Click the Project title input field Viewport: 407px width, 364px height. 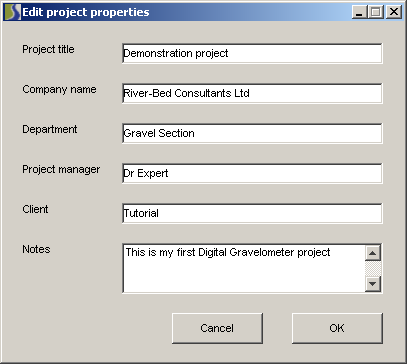tap(252, 53)
